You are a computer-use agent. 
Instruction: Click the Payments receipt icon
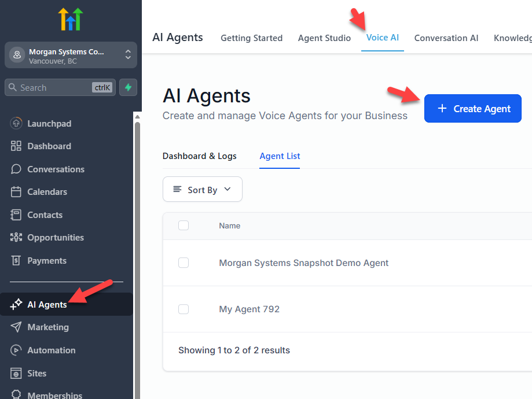16,260
